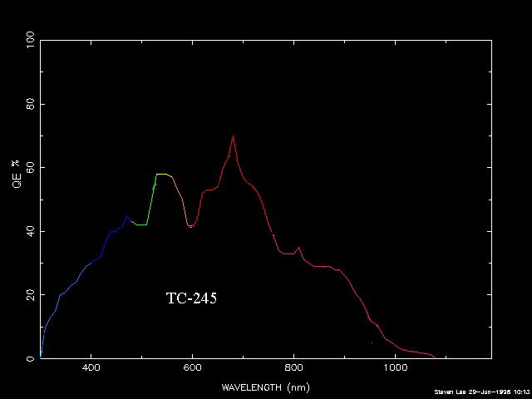Click the 800 tick label on x-axis
The height and width of the screenshot is (399, 532).
294,368
